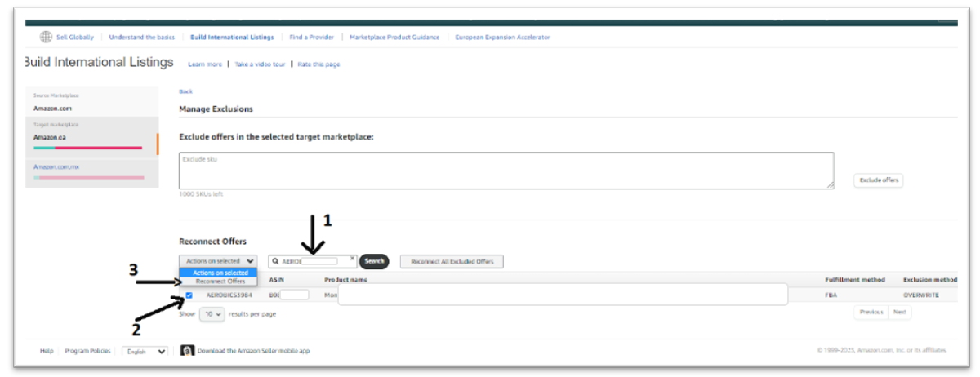The width and height of the screenshot is (980, 377).
Task: Open Build International Listings tab
Action: click(232, 38)
